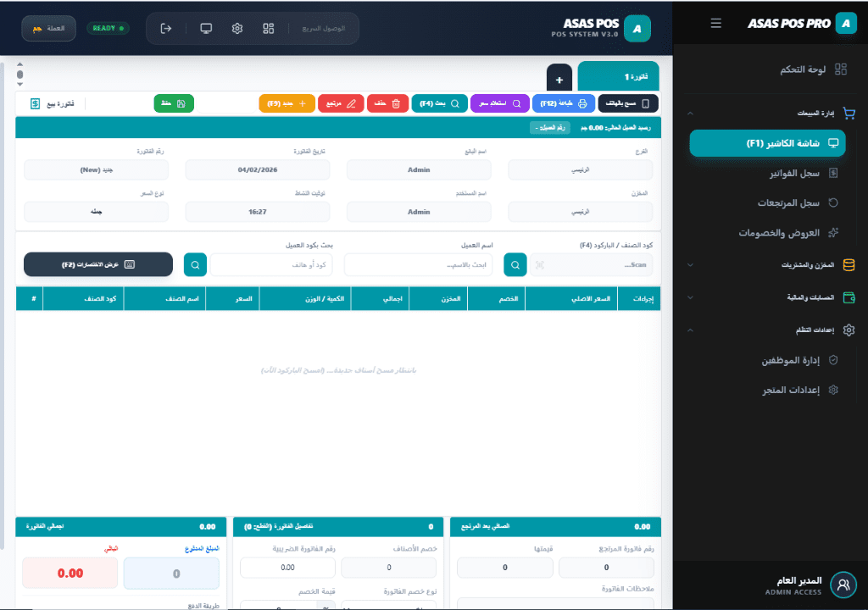
Task: Click the grid apps icon in header
Action: click(x=269, y=28)
